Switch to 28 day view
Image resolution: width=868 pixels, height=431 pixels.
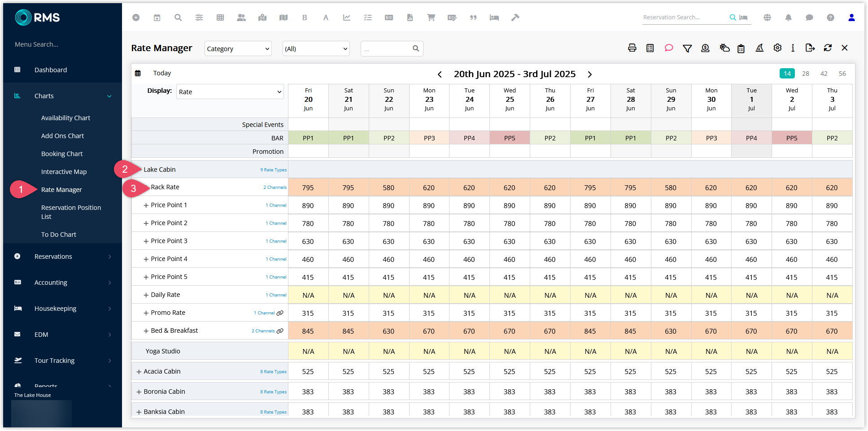pyautogui.click(x=806, y=74)
